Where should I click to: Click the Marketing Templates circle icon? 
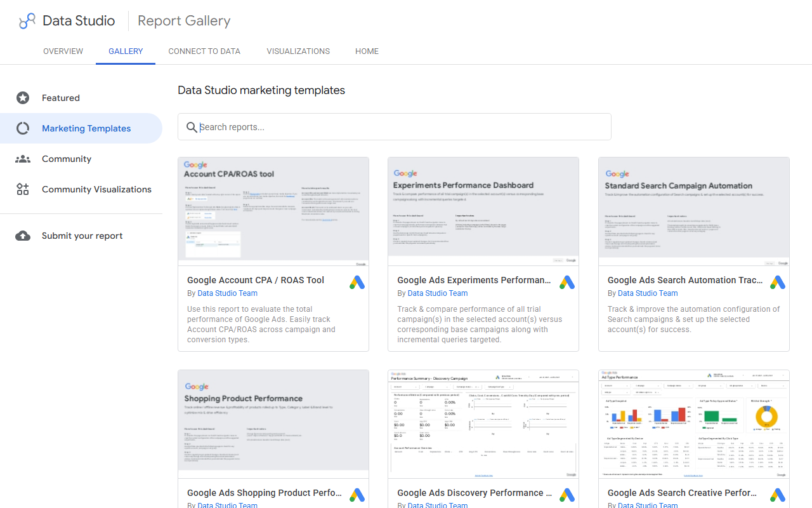pos(23,128)
